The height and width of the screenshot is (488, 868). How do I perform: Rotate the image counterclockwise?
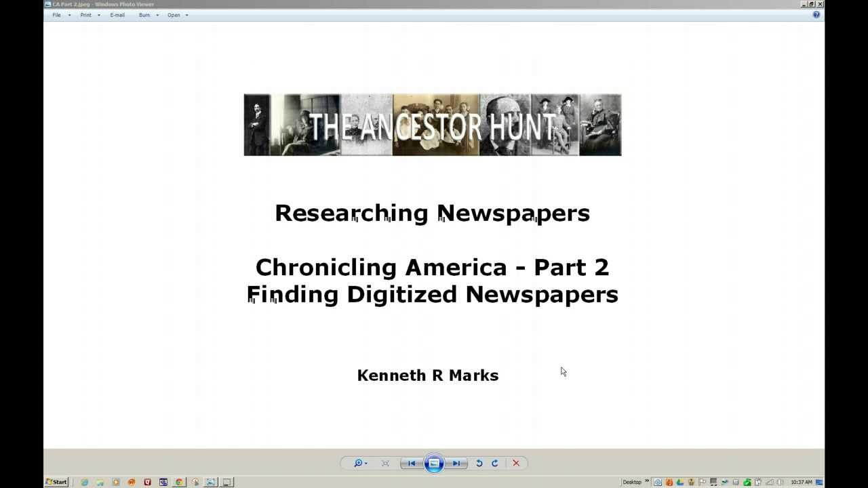coord(479,463)
